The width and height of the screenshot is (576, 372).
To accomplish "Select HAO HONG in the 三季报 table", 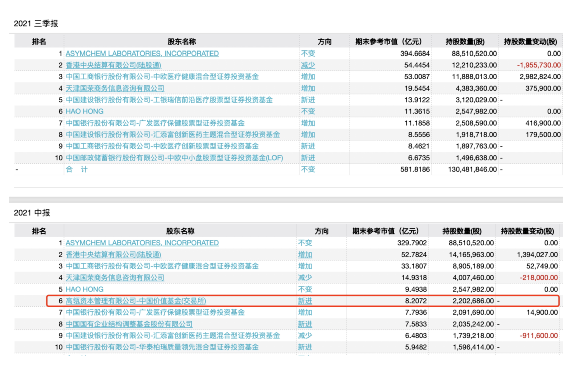I will [x=84, y=111].
